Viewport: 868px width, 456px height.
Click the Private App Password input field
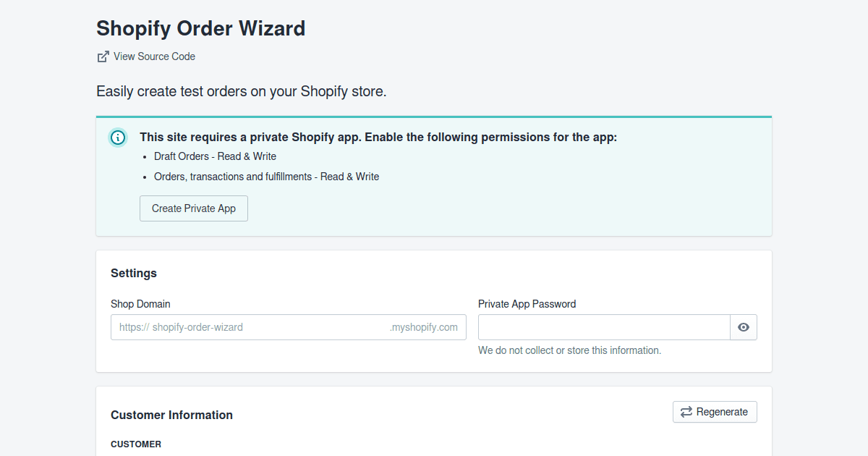pyautogui.click(x=604, y=327)
